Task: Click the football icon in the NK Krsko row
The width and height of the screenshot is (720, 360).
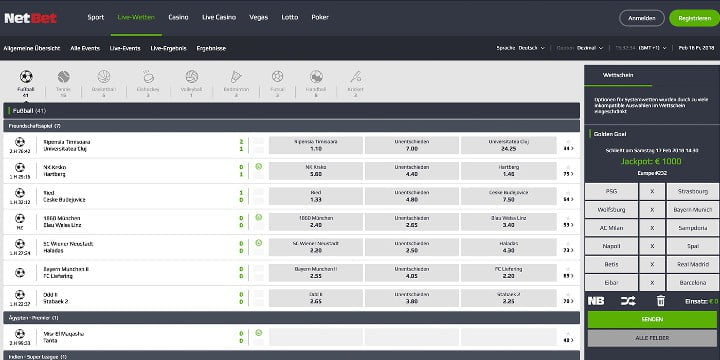Action: [x=20, y=168]
